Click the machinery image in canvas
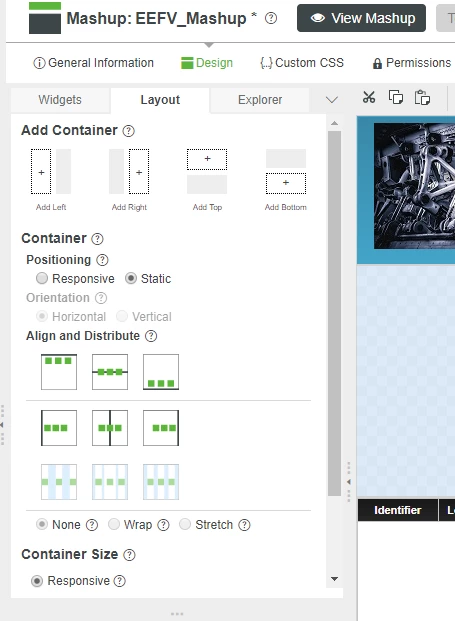 pyautogui.click(x=414, y=186)
